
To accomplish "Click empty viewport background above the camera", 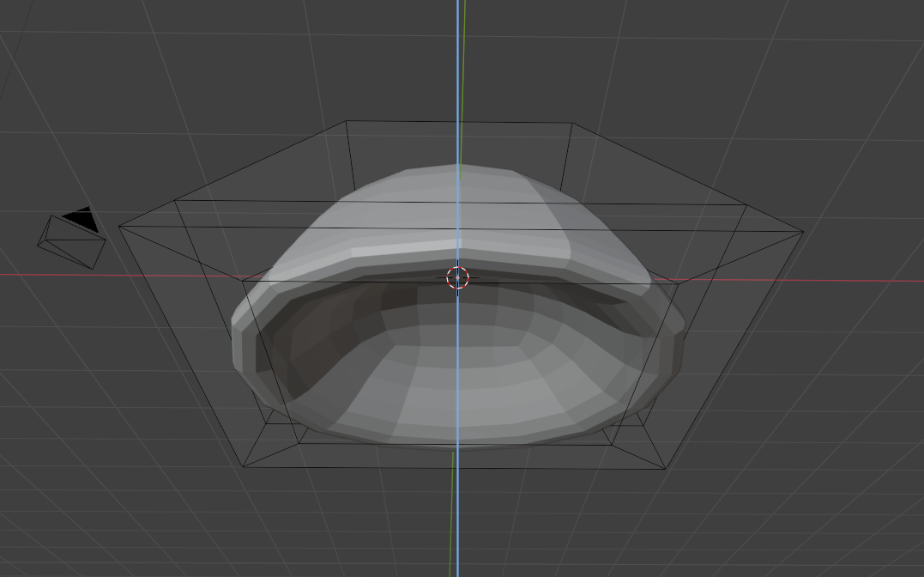I will tap(77, 129).
